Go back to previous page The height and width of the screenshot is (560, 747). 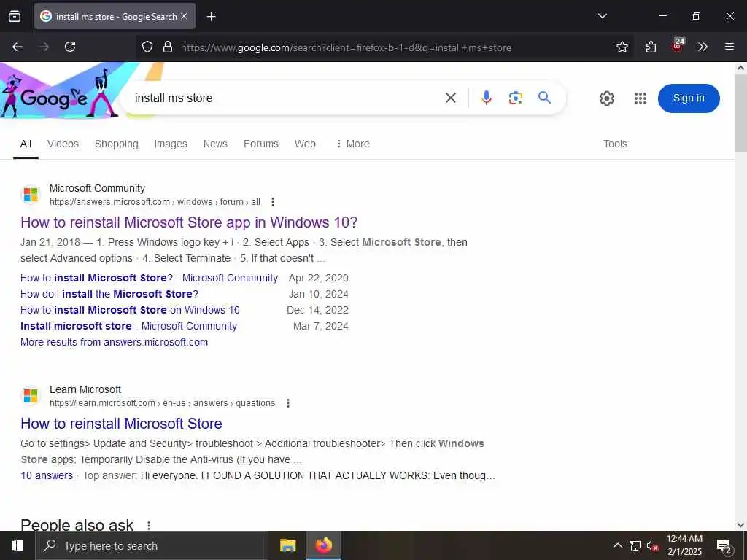point(18,47)
